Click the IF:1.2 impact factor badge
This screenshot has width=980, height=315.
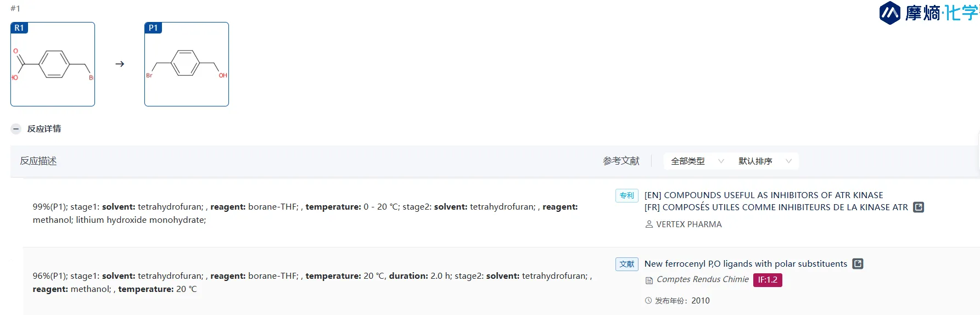coord(768,280)
